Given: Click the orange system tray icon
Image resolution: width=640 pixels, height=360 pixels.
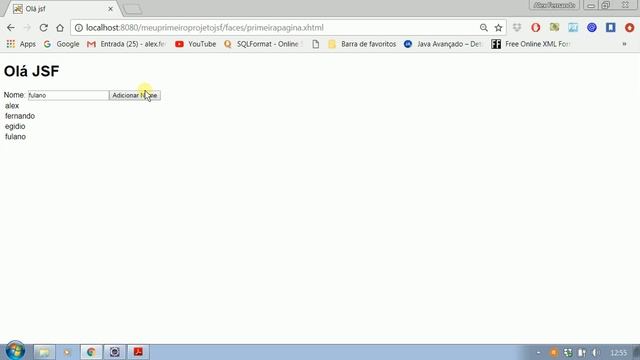Looking at the screenshot, I should pos(553,352).
